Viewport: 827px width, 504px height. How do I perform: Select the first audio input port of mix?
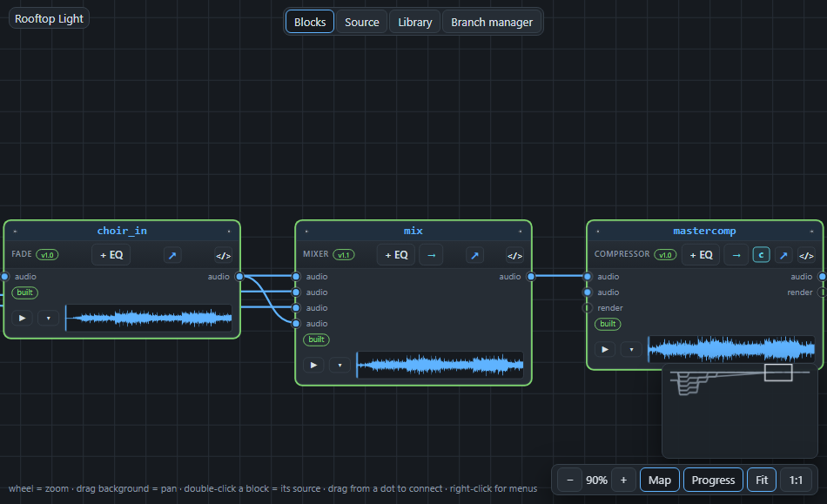pos(296,276)
